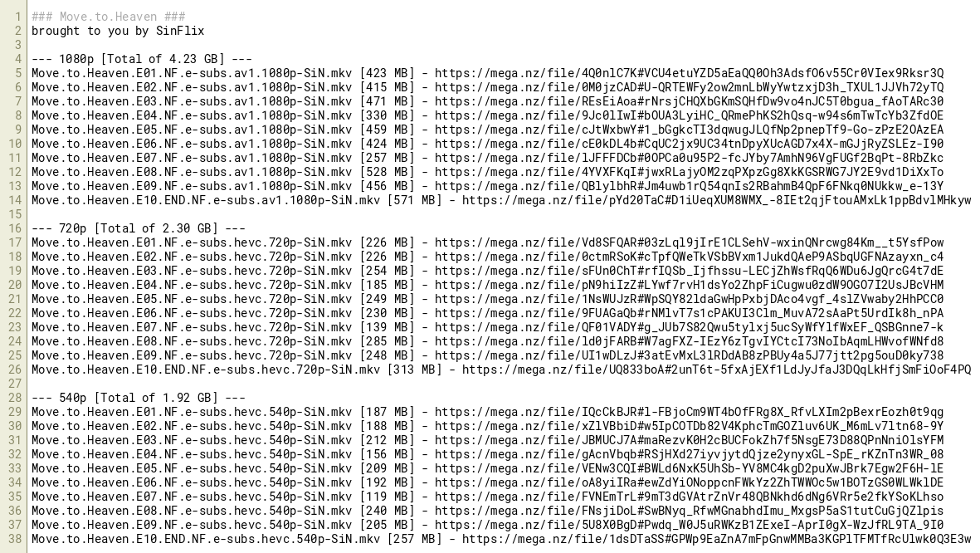Click the E01 540p mega.nz link
Image resolution: width=980 pixels, height=553 pixels.
(689, 412)
